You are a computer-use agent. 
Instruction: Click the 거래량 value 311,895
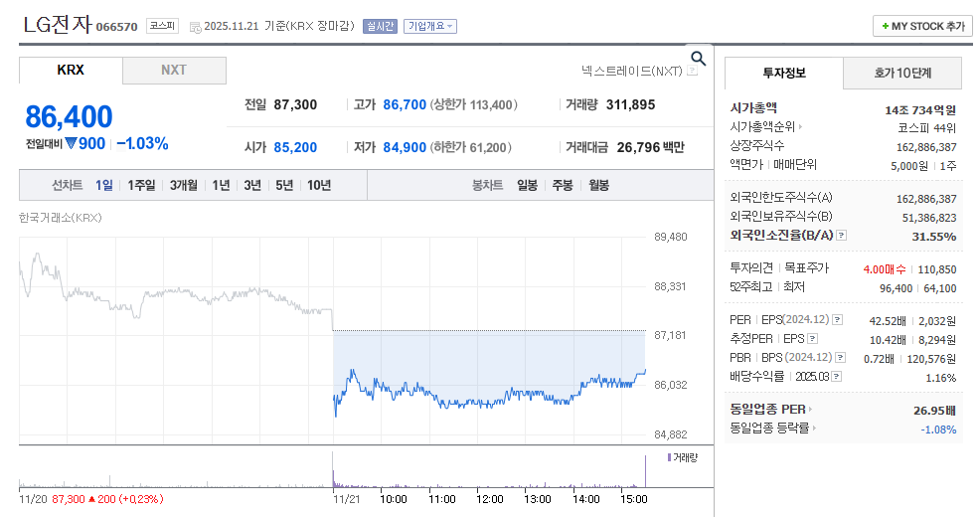point(630,104)
